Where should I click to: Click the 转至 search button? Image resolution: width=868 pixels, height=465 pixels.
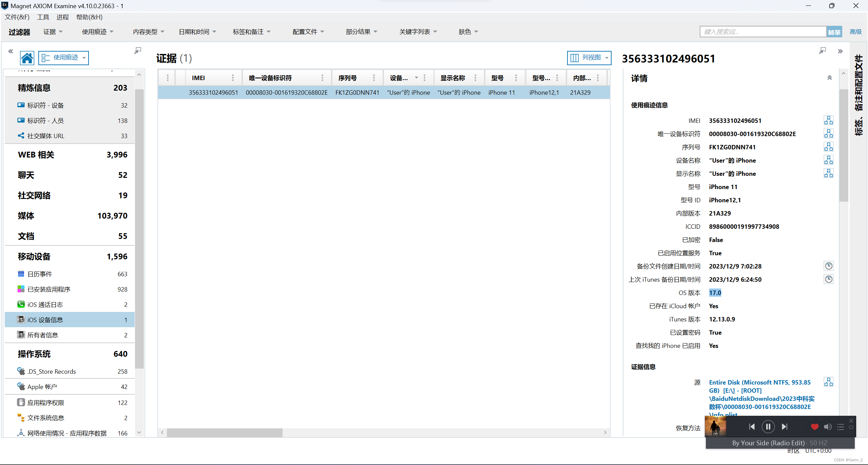coord(834,32)
